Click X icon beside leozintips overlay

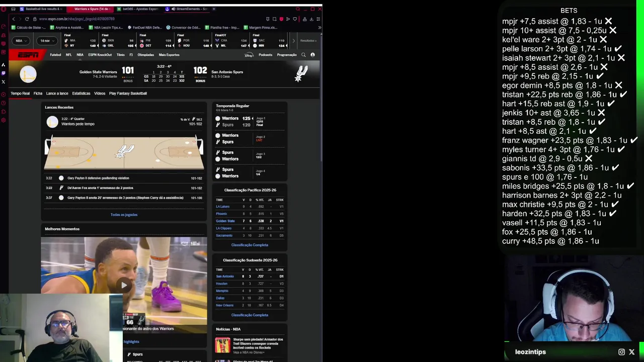click(x=632, y=352)
